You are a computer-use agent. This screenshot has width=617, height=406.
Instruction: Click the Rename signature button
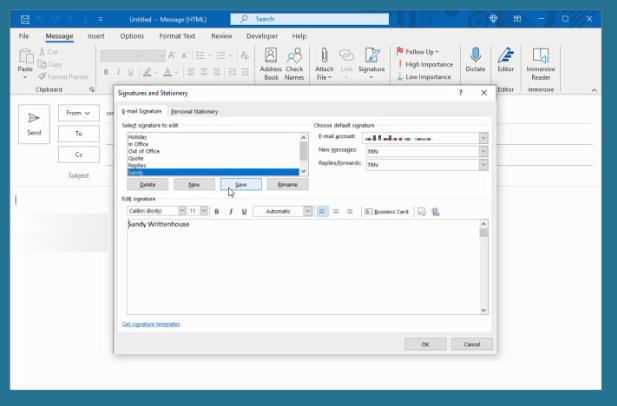288,184
